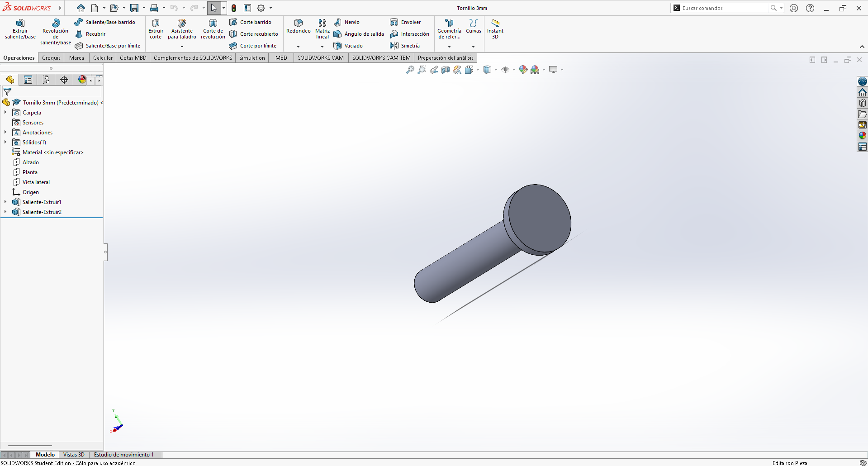
Task: Click the Home icon in title bar
Action: coord(81,8)
